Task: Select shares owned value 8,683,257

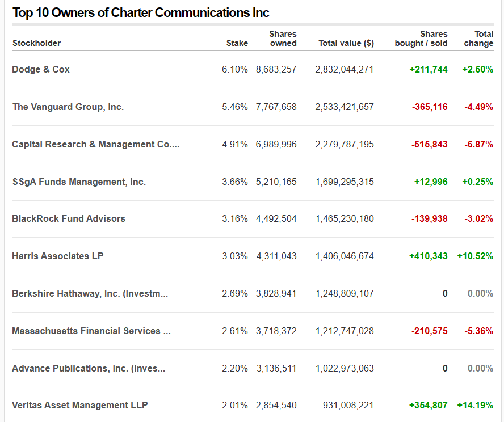Action: pyautogui.click(x=276, y=69)
